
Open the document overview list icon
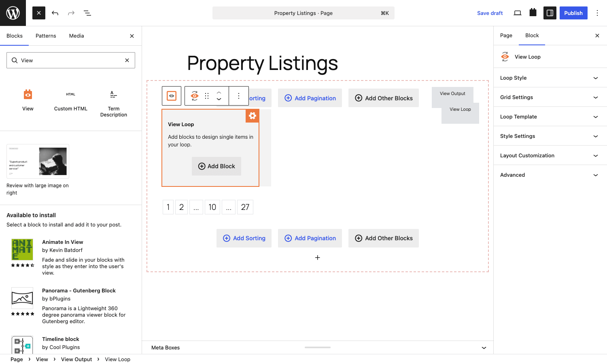click(87, 13)
